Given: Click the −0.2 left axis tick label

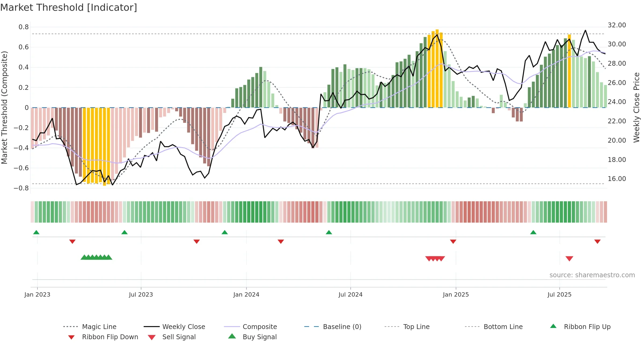Looking at the screenshot, I should [21, 128].
